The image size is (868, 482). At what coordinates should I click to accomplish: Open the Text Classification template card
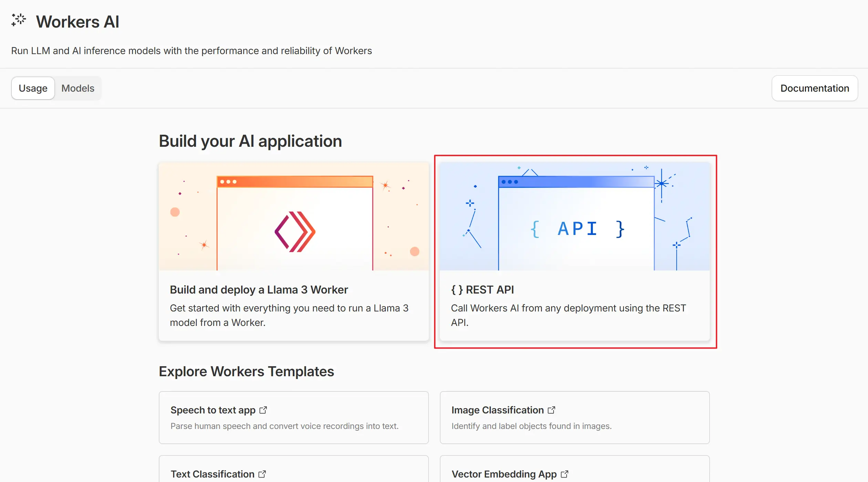coord(213,474)
